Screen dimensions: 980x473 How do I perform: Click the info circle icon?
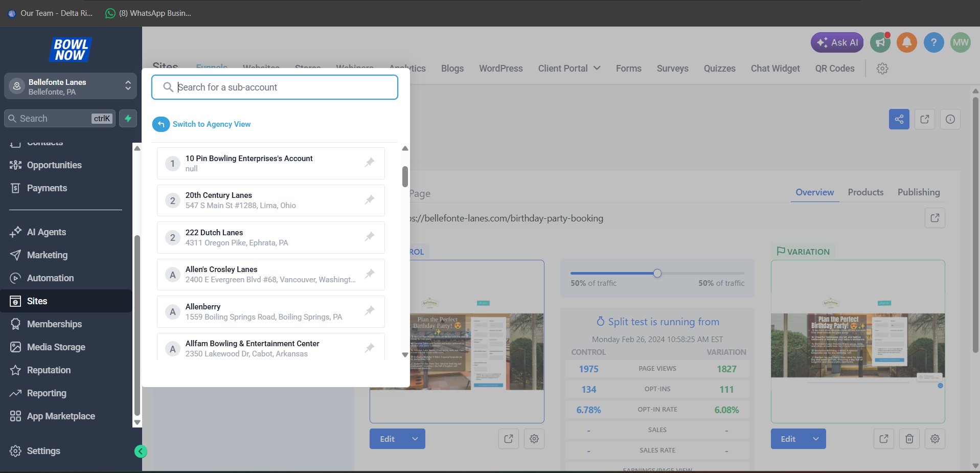[950, 119]
